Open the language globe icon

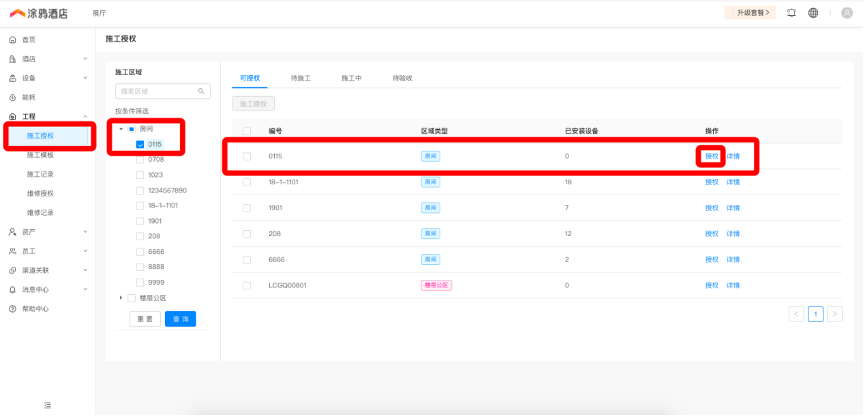(x=813, y=13)
